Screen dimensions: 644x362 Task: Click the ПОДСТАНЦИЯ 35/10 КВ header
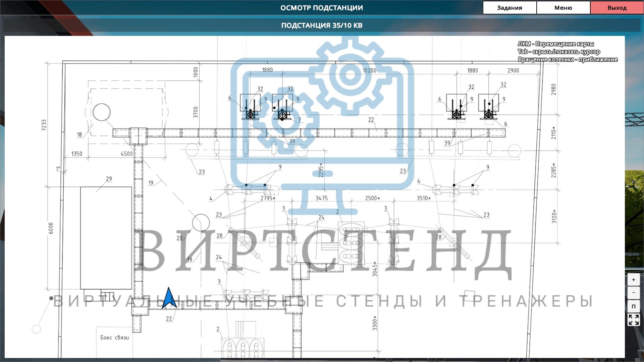tap(321, 25)
